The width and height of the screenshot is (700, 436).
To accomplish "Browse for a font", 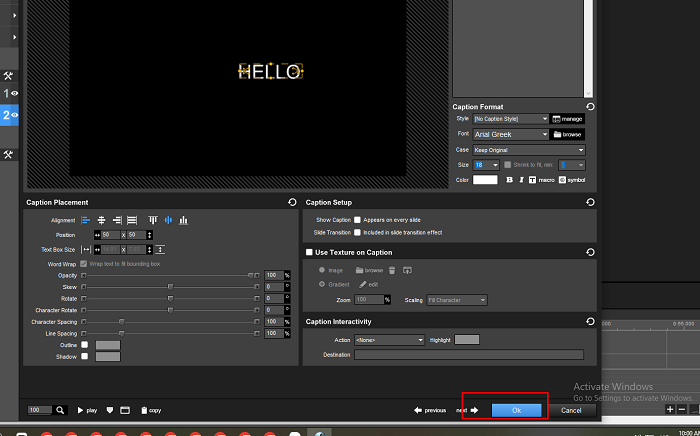I will (567, 134).
